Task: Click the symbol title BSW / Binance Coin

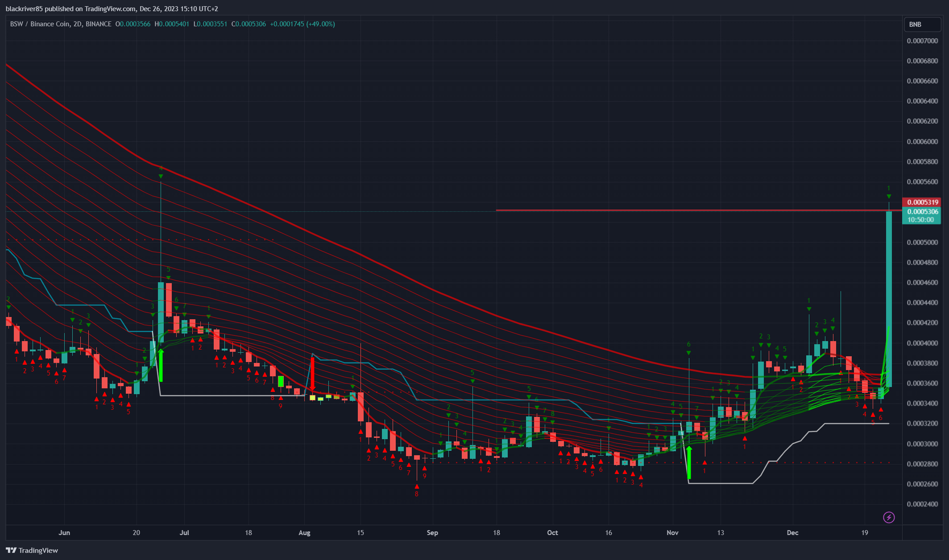Action: point(40,24)
